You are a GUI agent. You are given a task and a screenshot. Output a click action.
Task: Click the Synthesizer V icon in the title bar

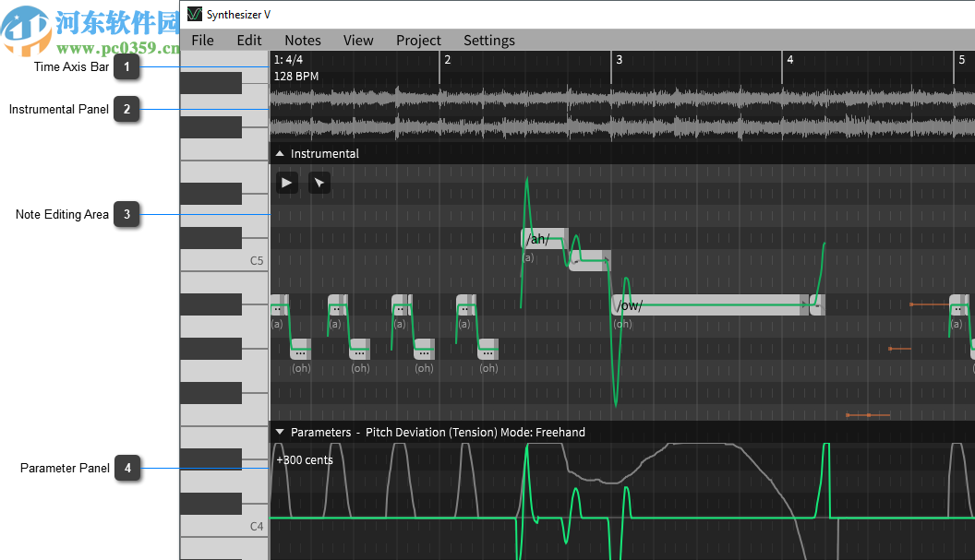click(x=194, y=14)
